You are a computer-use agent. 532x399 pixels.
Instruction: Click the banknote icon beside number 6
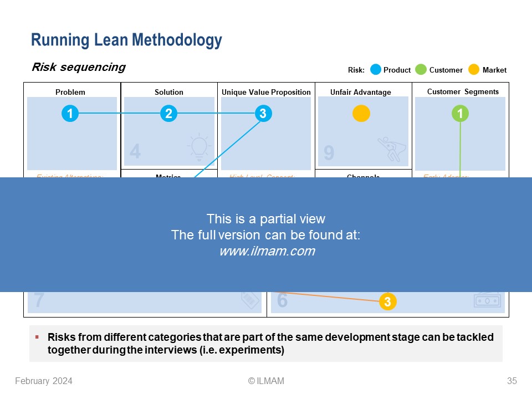(487, 300)
